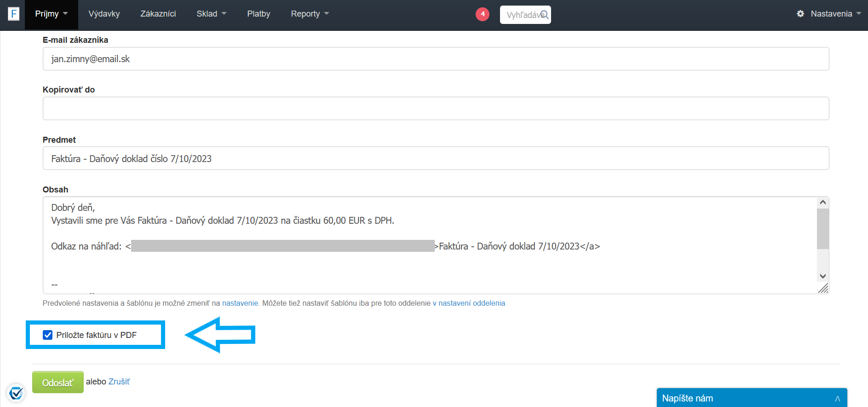Click the Nastavenia gear icon
868x407 pixels.
pos(800,14)
